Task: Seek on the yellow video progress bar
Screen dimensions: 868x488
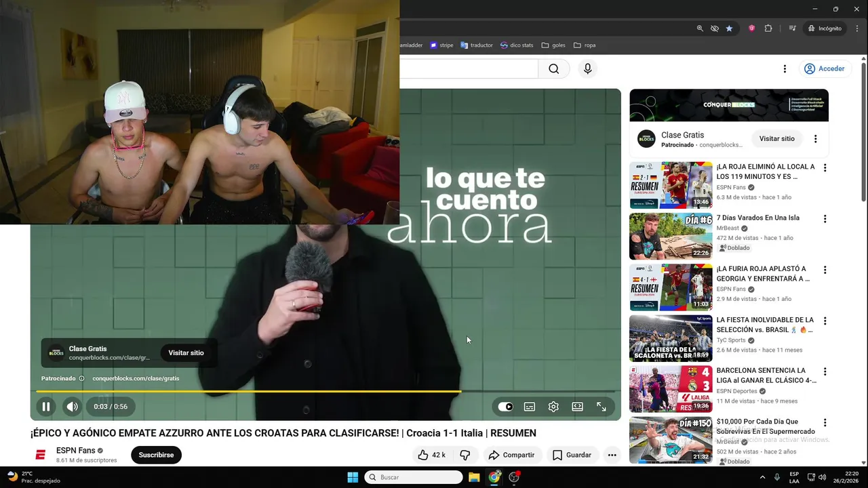Action: [325, 391]
